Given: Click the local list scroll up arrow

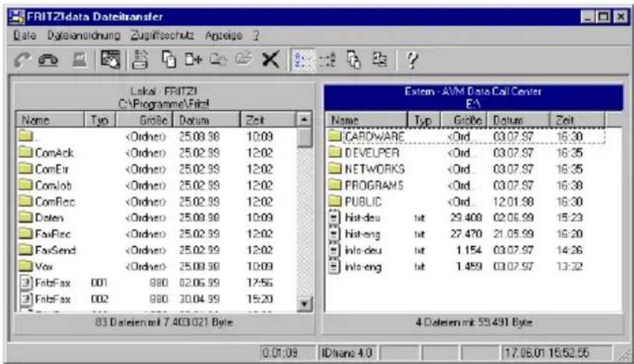Looking at the screenshot, I should (304, 120).
